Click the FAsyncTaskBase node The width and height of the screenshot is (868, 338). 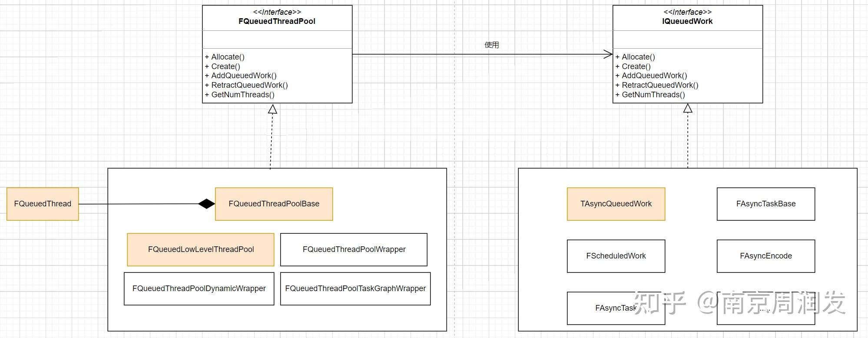(x=766, y=204)
